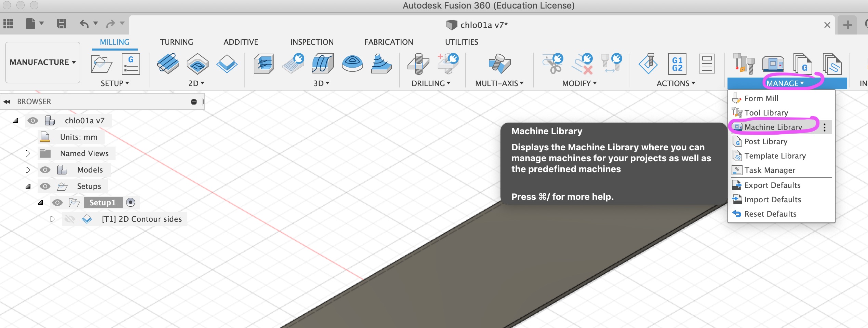Image resolution: width=868 pixels, height=328 pixels.
Task: Show hidden 2D Contour sides toolpath
Action: [70, 219]
